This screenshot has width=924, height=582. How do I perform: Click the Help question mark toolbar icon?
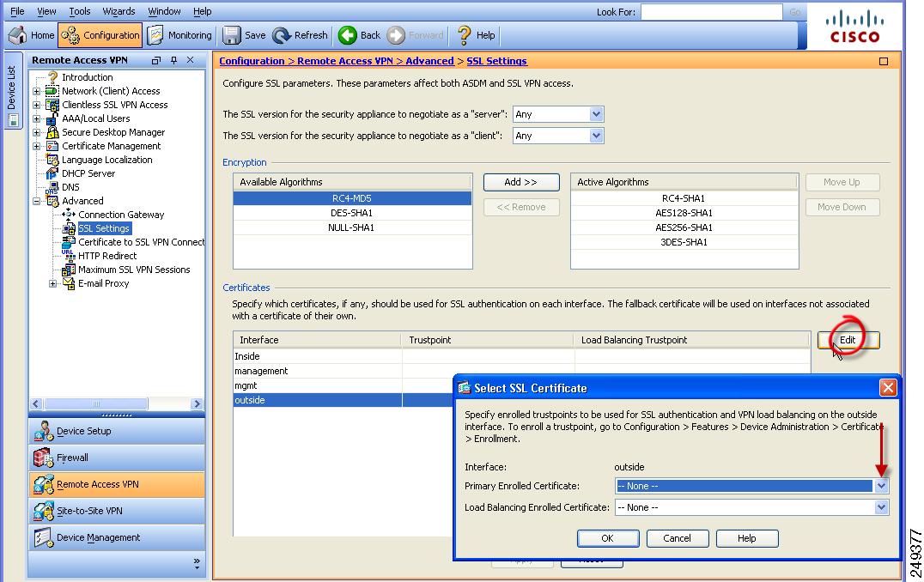pyautogui.click(x=465, y=35)
